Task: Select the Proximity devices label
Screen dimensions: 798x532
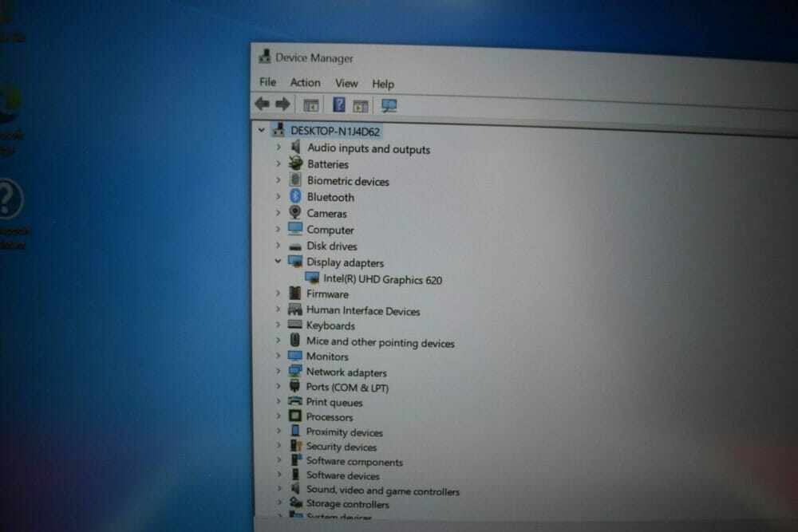Action: coord(345,432)
